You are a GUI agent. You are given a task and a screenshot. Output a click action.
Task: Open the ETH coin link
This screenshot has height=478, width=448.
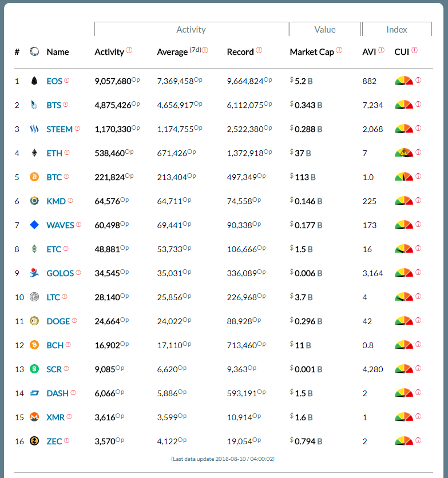pyautogui.click(x=54, y=153)
